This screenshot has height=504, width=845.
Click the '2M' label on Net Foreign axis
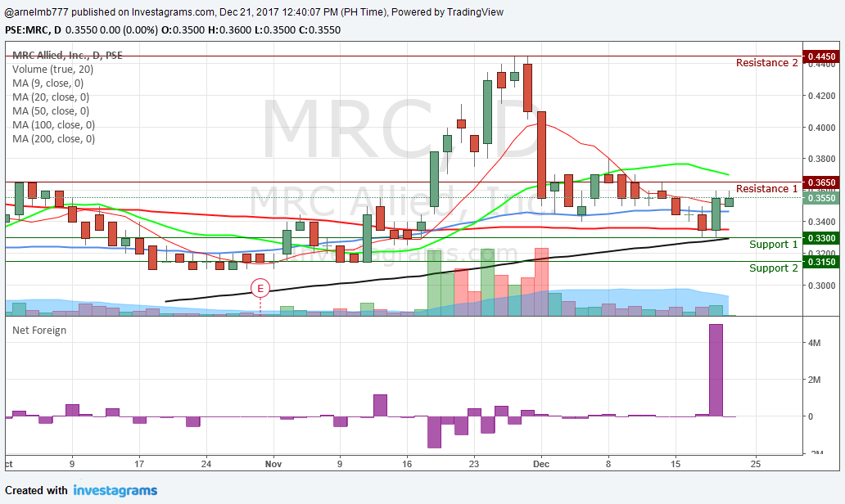pos(814,380)
